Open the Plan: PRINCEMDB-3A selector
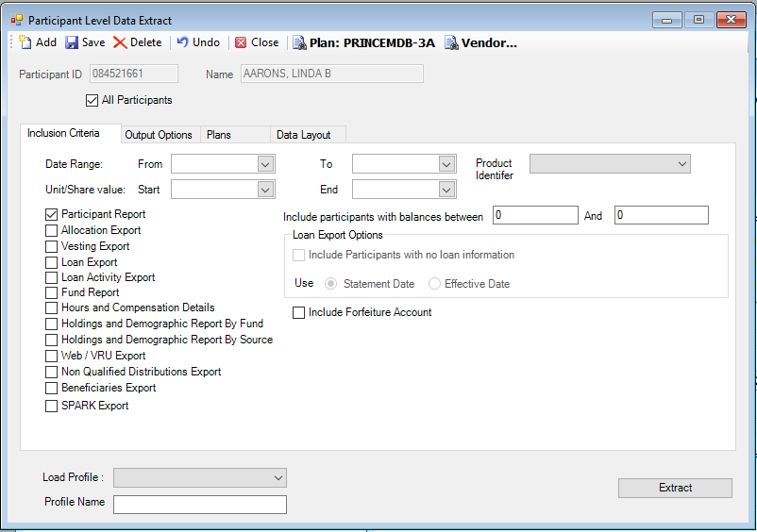This screenshot has width=757, height=532. click(363, 42)
